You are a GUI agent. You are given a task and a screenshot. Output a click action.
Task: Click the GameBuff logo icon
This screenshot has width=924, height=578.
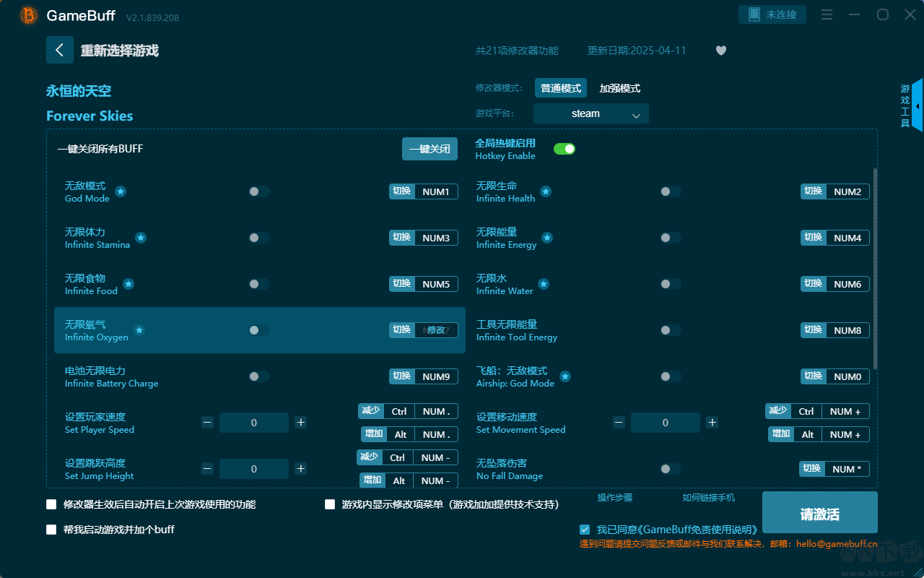pos(29,15)
